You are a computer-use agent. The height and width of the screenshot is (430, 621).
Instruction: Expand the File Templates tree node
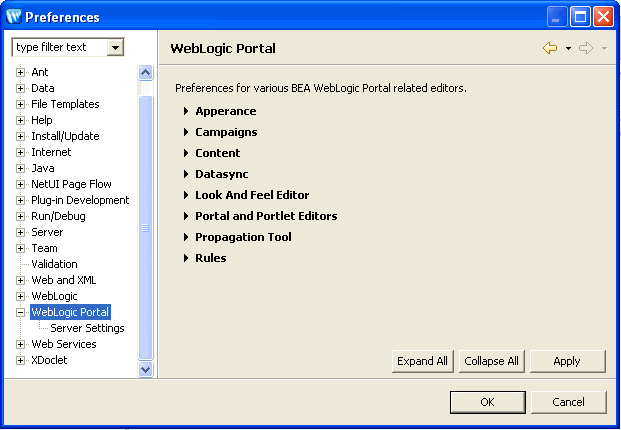click(20, 105)
